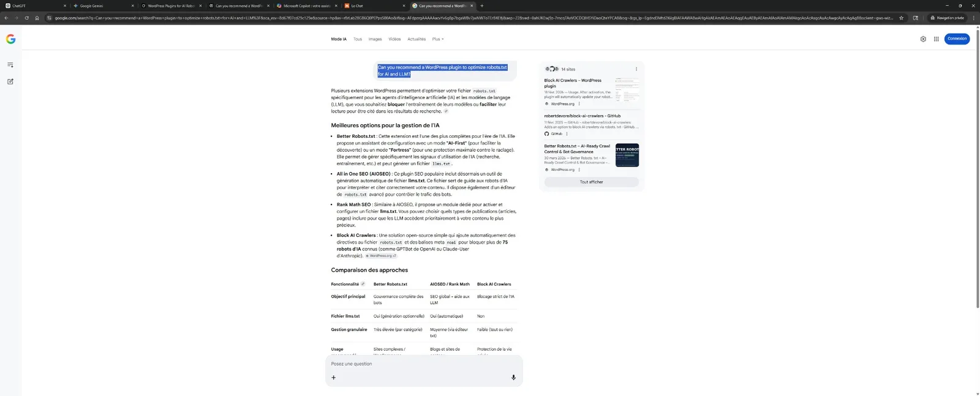Start a new AI search with pencil icon
The image size is (980, 396).
[x=10, y=81]
